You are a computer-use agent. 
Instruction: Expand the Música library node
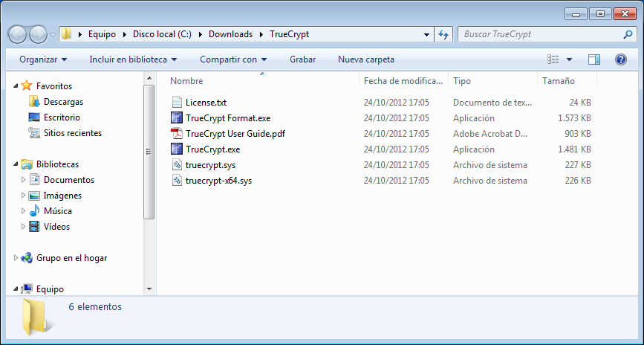click(24, 211)
